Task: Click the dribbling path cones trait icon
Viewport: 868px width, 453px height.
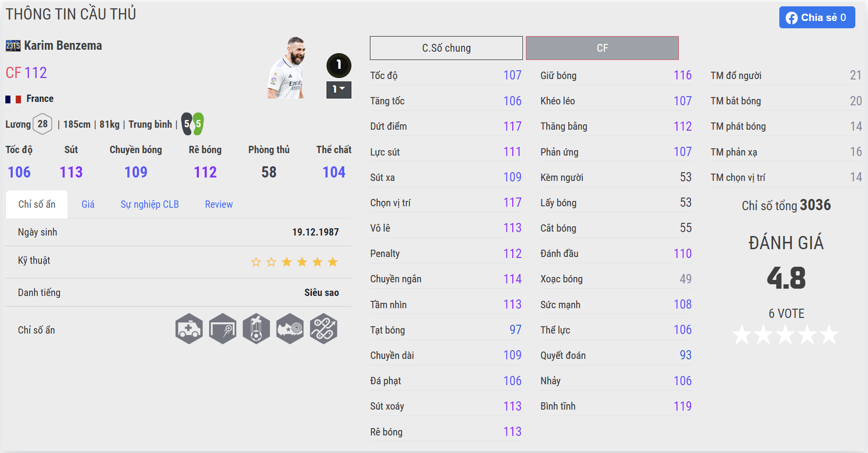Action: click(x=324, y=329)
